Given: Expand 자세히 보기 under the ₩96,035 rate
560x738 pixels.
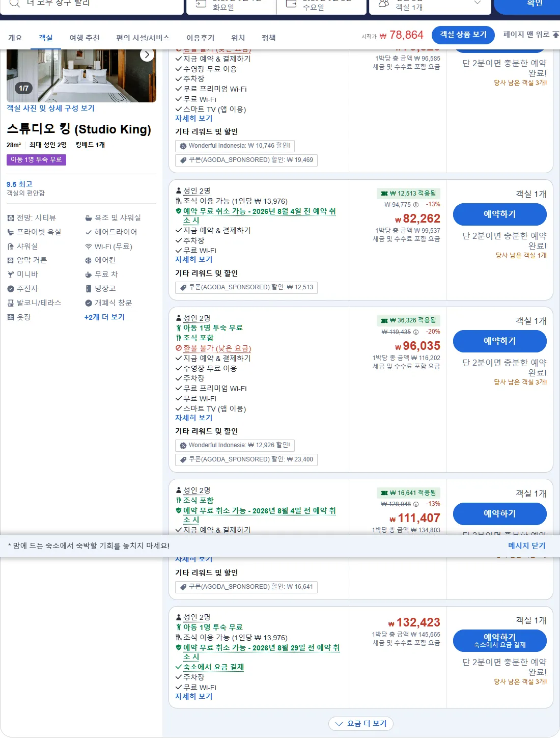Looking at the screenshot, I should [193, 418].
